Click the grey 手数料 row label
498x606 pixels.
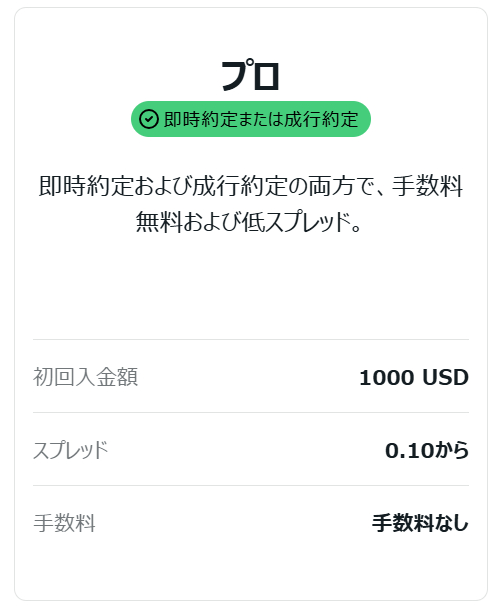64,523
